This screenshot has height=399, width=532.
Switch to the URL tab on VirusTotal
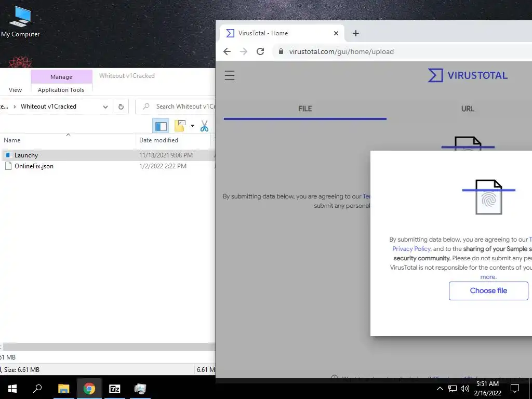point(468,109)
